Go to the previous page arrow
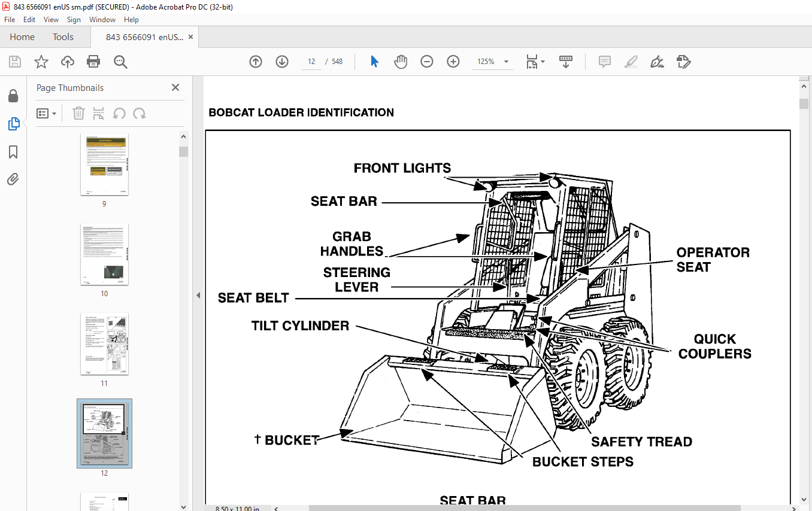This screenshot has width=812, height=511. coord(256,62)
